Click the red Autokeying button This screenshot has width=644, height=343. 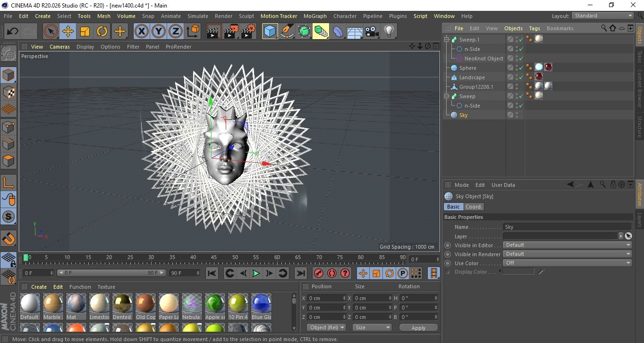click(x=332, y=273)
